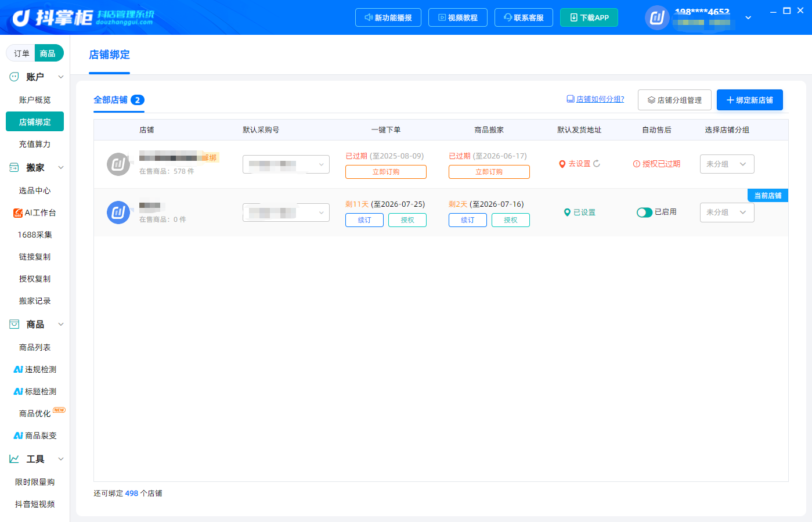Click 授权 under 商品搬家 (剩2天)
The width and height of the screenshot is (812, 522).
click(x=511, y=220)
